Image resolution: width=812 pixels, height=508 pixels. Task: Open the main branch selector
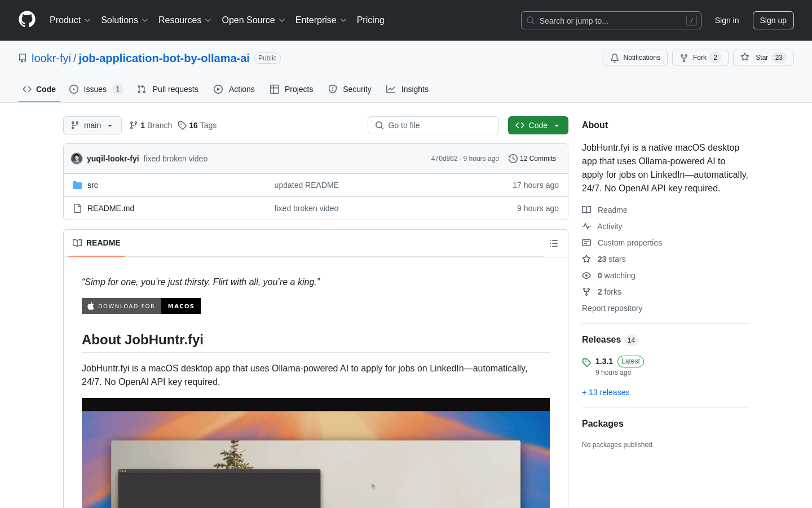(x=92, y=125)
